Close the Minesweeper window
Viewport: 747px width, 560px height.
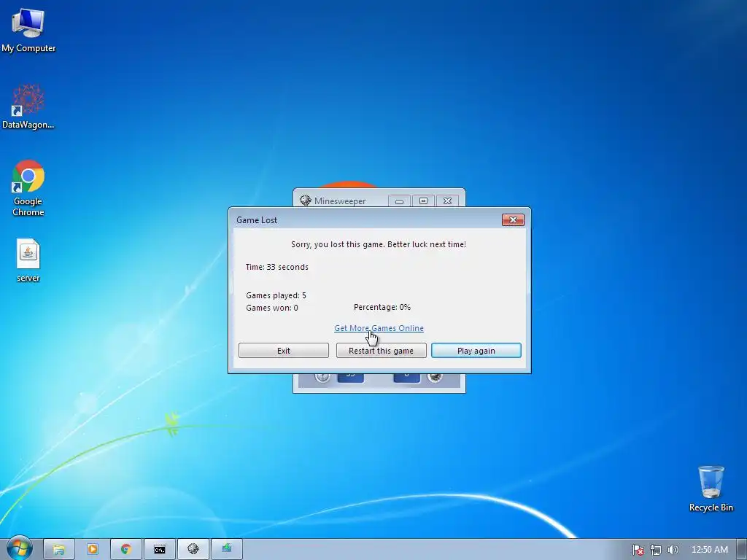pos(447,201)
